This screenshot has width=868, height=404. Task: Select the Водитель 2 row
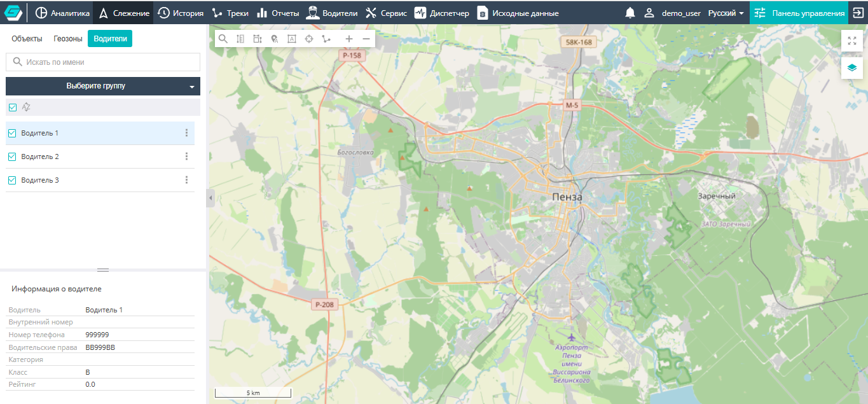(100, 157)
